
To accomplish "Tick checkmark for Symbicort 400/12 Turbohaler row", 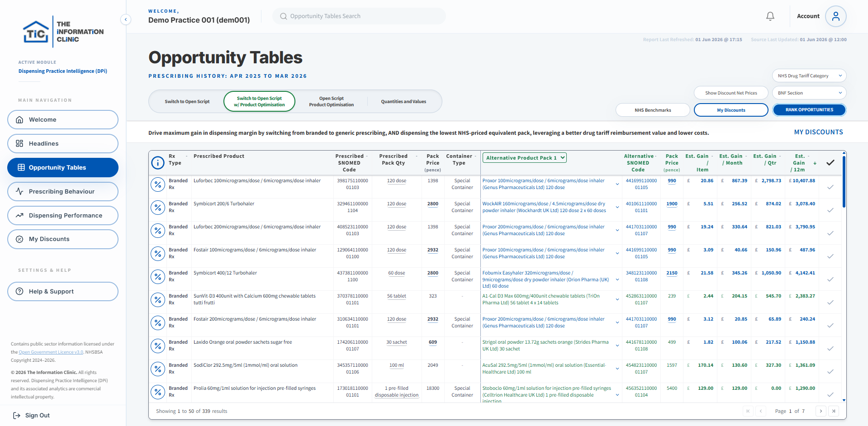I will point(830,279).
